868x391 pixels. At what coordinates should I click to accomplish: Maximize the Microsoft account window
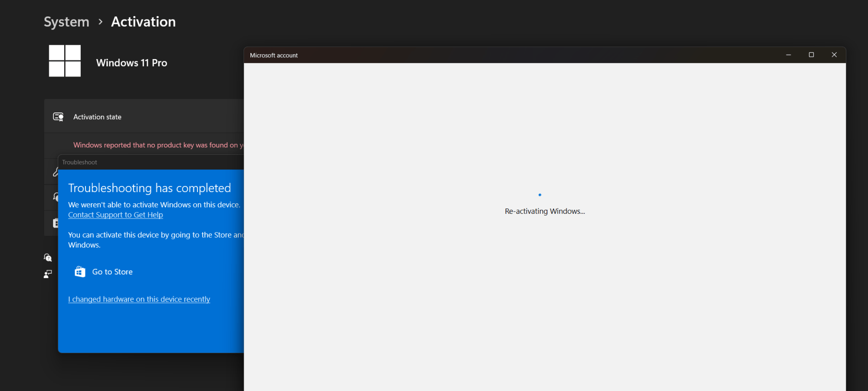pyautogui.click(x=811, y=55)
